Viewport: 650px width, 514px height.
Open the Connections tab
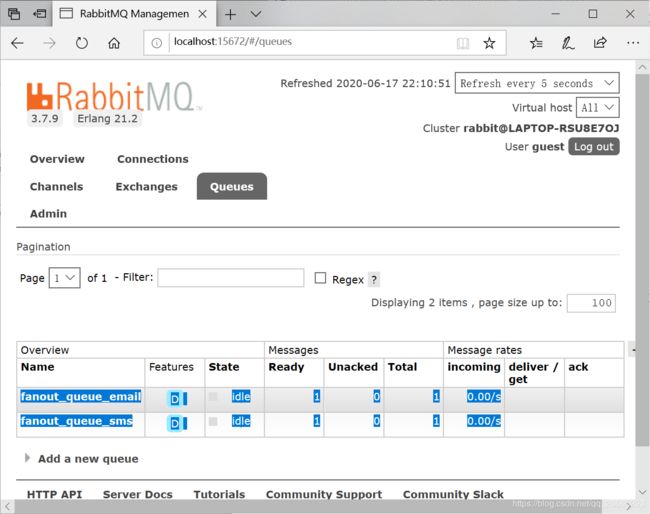click(x=153, y=159)
